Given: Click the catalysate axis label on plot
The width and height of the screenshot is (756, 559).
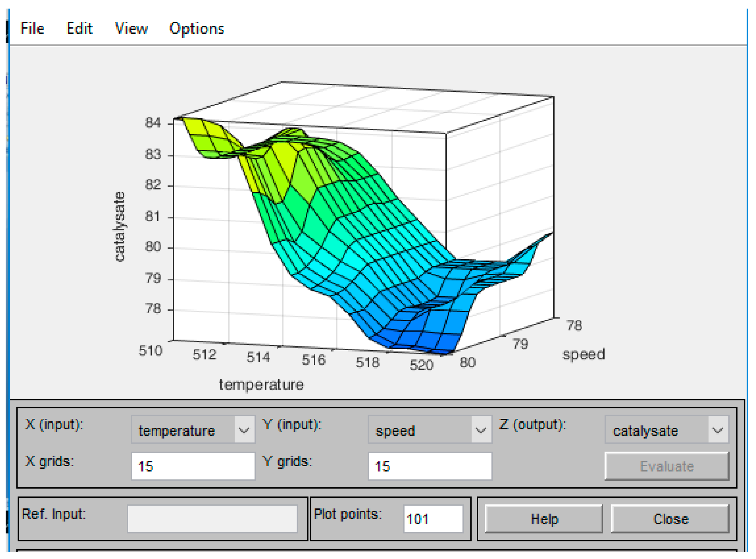Looking at the screenshot, I should click(x=119, y=227).
